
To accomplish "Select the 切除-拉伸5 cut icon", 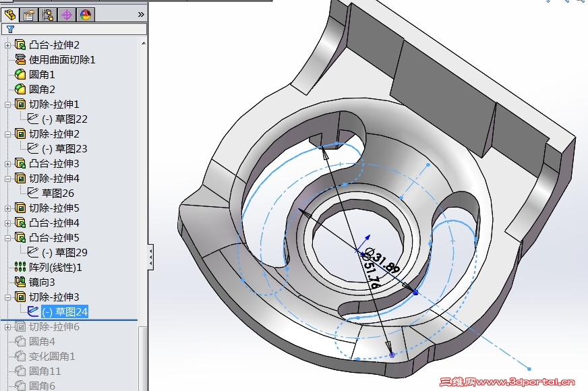I will click(20, 208).
